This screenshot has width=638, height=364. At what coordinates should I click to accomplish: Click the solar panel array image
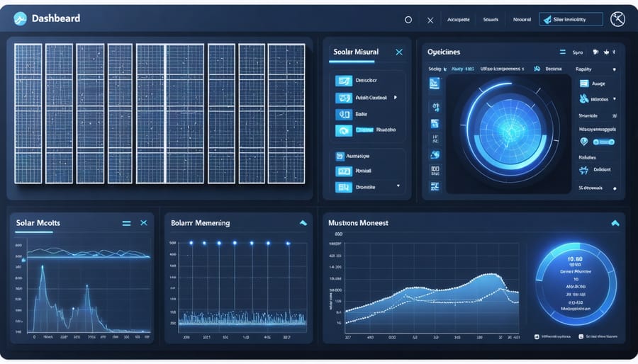click(159, 114)
